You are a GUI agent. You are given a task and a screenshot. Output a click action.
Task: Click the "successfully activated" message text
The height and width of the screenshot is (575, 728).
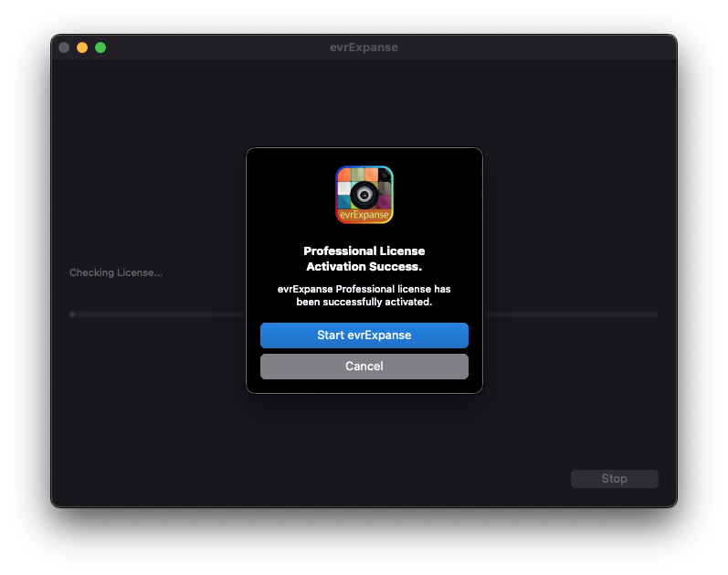click(364, 295)
